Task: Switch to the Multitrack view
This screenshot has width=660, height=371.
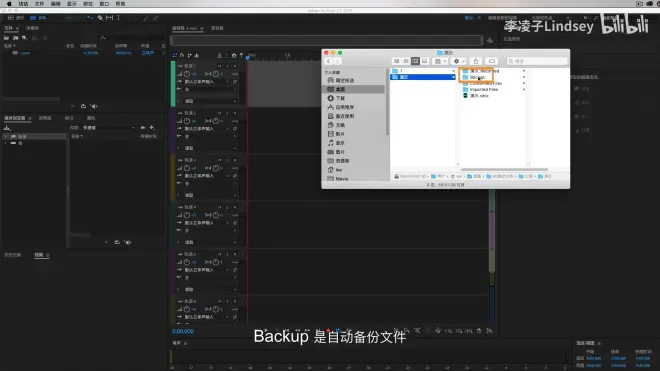Action: pyautogui.click(x=38, y=18)
